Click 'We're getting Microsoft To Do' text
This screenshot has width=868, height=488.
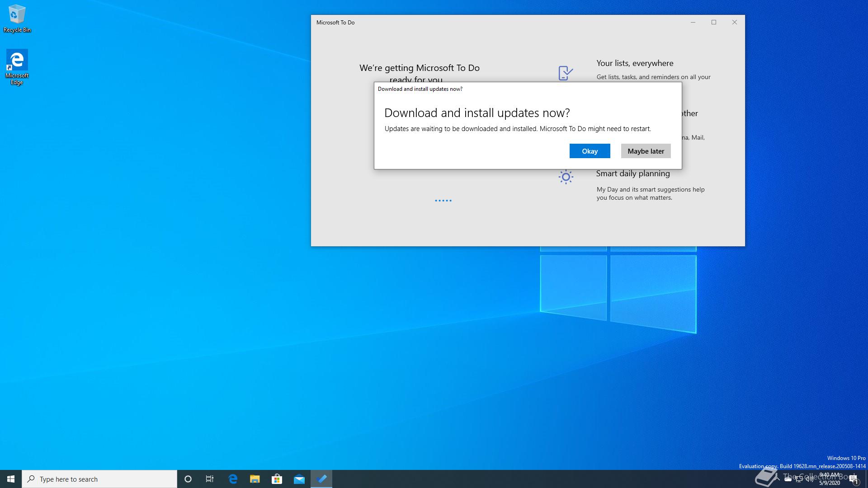tap(419, 68)
